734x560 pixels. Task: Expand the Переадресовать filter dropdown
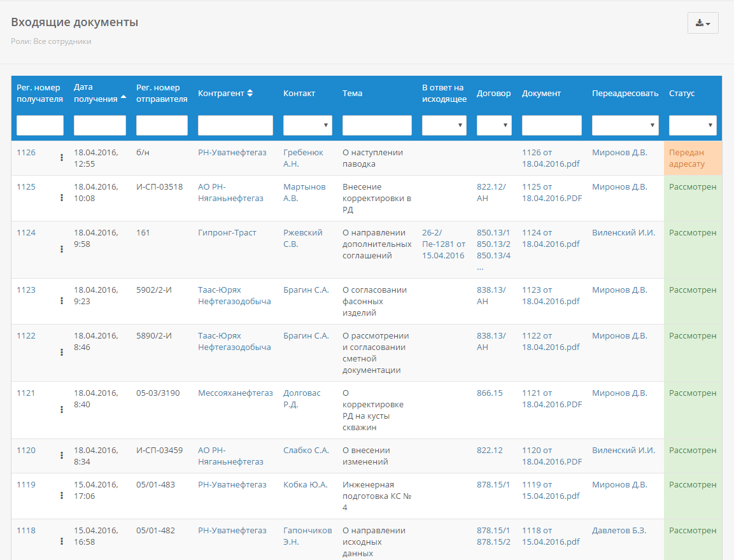click(x=625, y=125)
